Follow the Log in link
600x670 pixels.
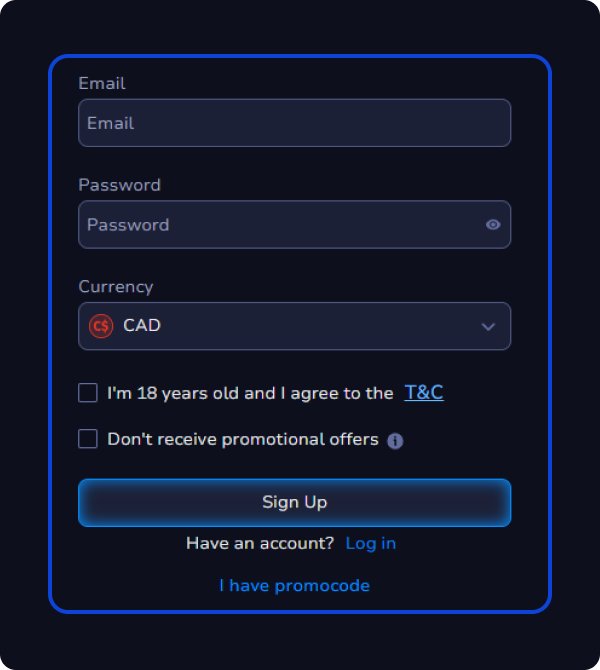pyautogui.click(x=370, y=543)
